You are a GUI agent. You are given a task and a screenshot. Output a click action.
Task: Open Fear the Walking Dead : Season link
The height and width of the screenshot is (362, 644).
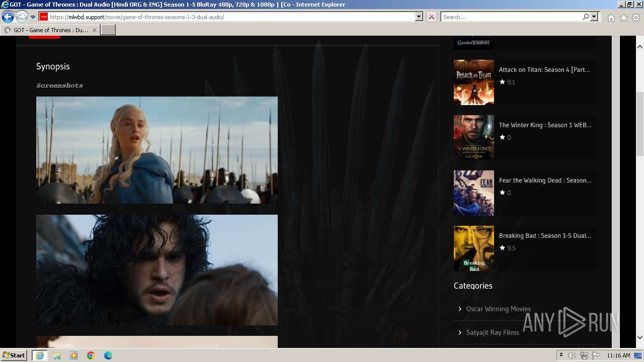545,180
